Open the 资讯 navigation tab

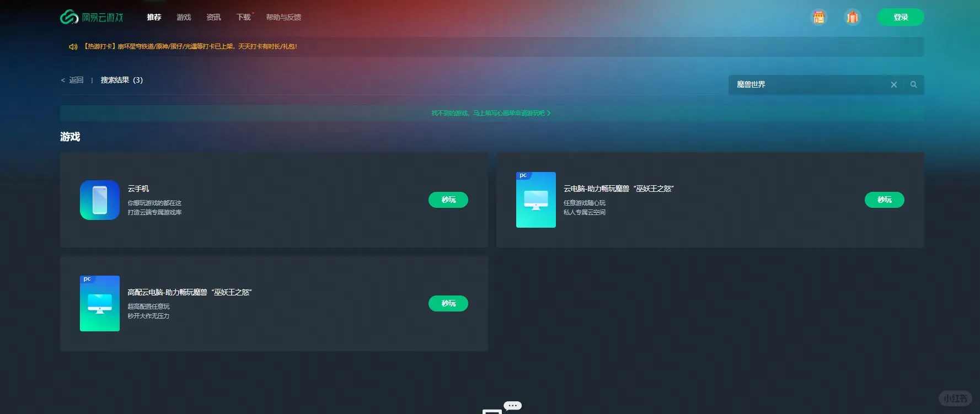point(213,17)
